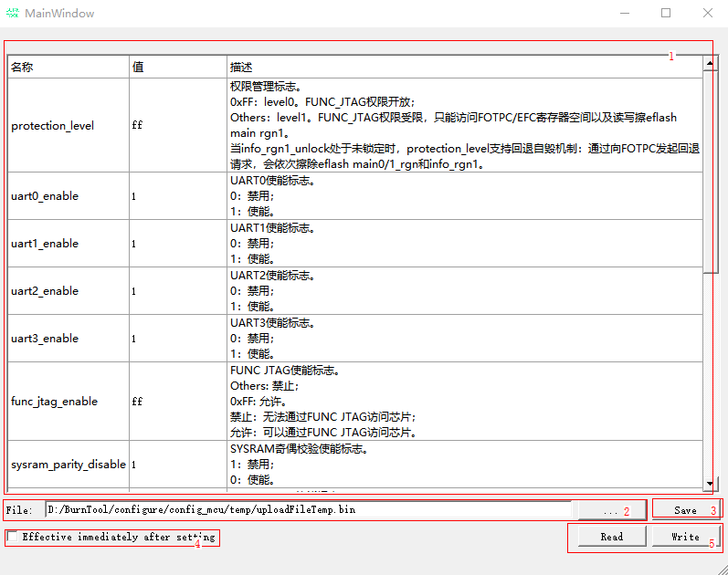Select the sysram_parity_disable name cell
Screen dimensions: 728x575
pos(68,465)
